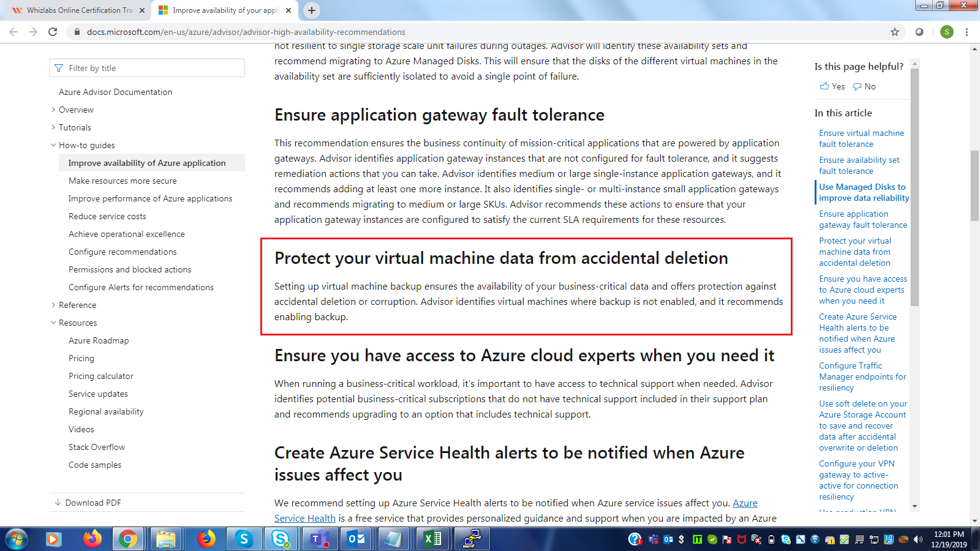This screenshot has height=551, width=980.
Task: Click the page vertical scrollbar thumb
Action: [974, 185]
